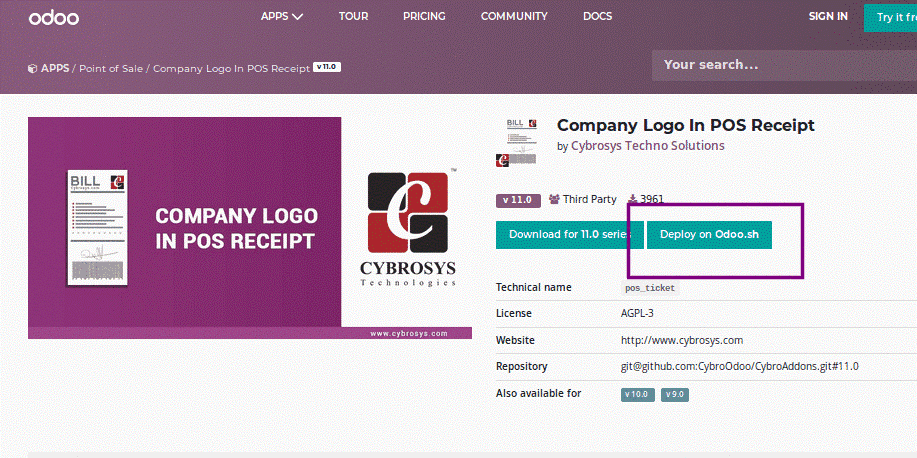Click the Odoo logo
The width and height of the screenshot is (917, 458).
click(54, 18)
